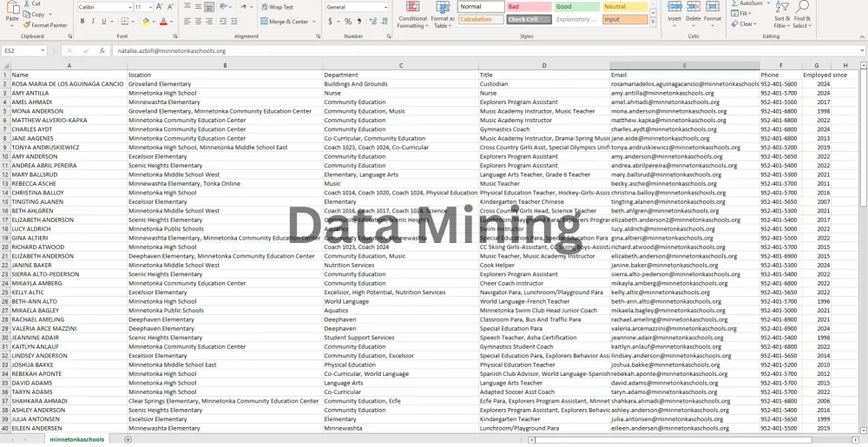Increase font size with larger A icon

tap(160, 7)
